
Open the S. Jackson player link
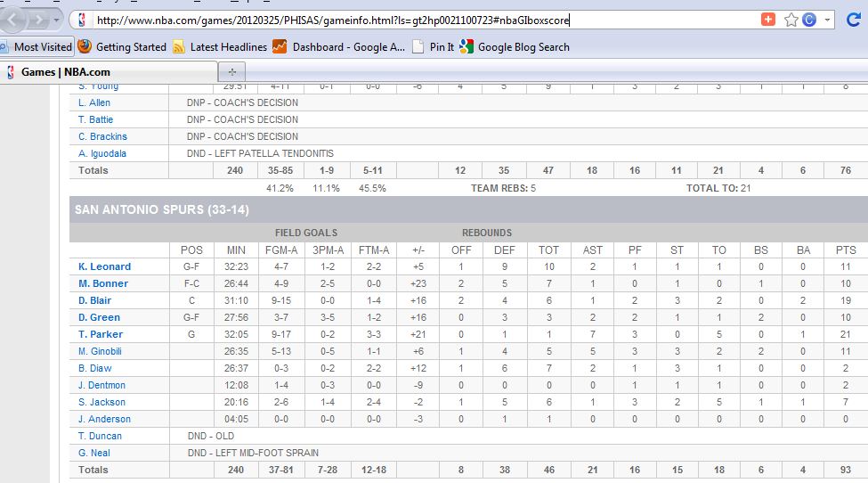click(x=101, y=402)
